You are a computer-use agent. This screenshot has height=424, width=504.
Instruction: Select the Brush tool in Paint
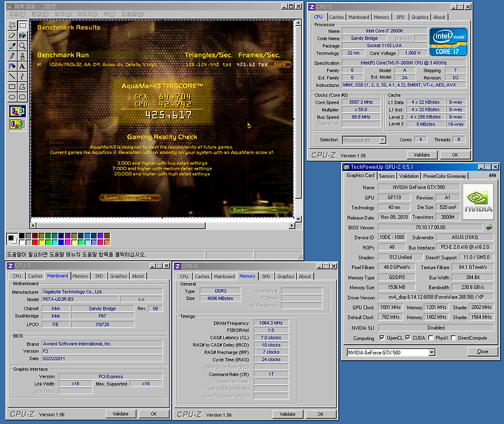click(22, 56)
